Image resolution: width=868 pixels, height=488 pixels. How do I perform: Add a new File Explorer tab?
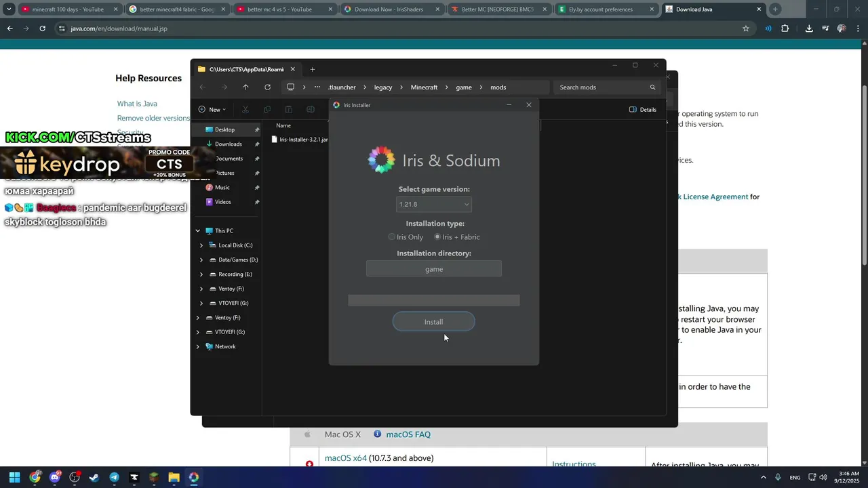pyautogui.click(x=313, y=69)
